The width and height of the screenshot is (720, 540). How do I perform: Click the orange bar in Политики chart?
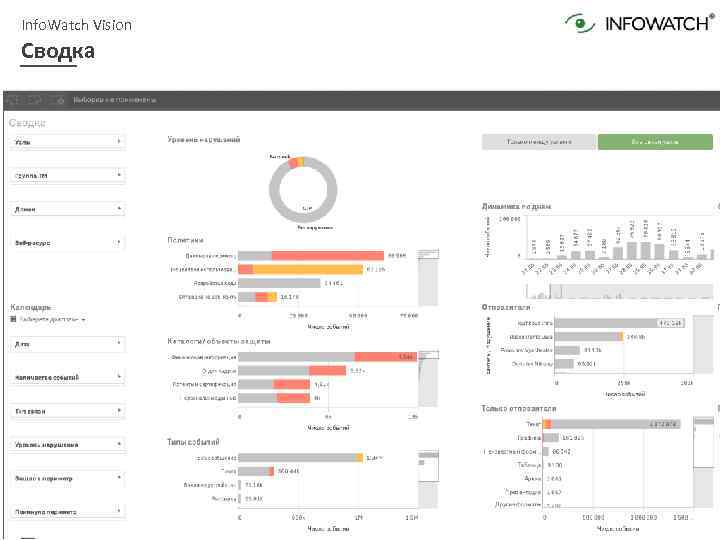pyautogui.click(x=308, y=269)
